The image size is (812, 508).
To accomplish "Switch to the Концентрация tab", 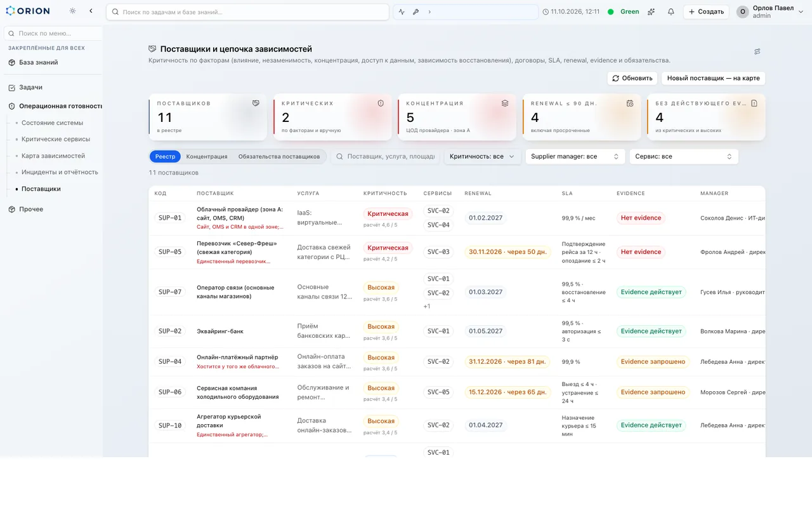I will click(x=207, y=156).
